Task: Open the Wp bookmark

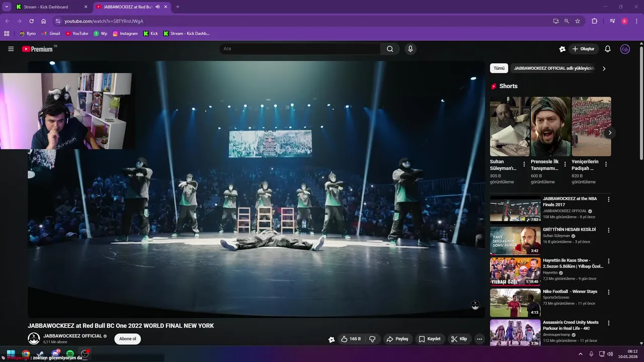Action: 100,34
